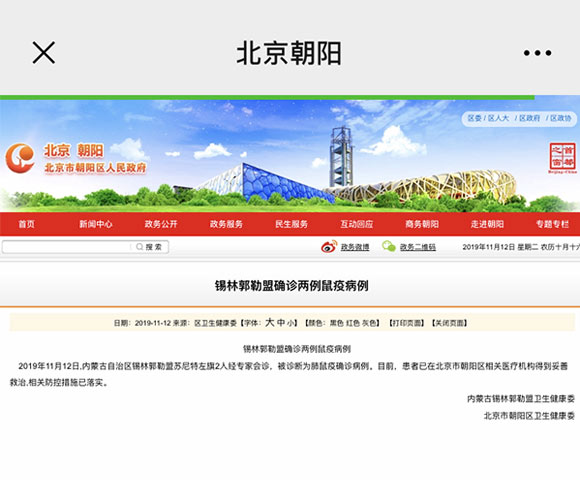
Task: Set font size to 中 (medium)
Action: (281, 322)
